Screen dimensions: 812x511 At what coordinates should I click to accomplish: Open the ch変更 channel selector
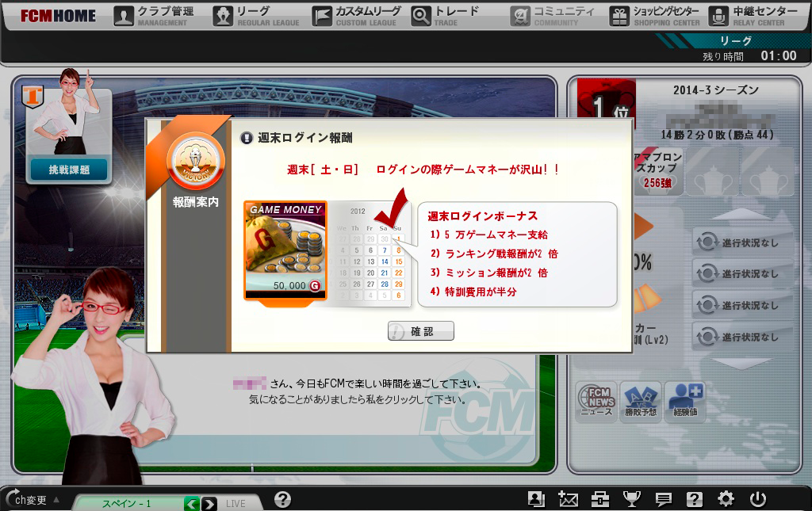click(32, 500)
